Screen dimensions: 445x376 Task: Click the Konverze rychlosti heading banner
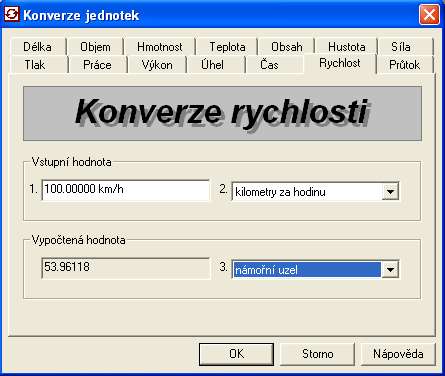tap(222, 114)
